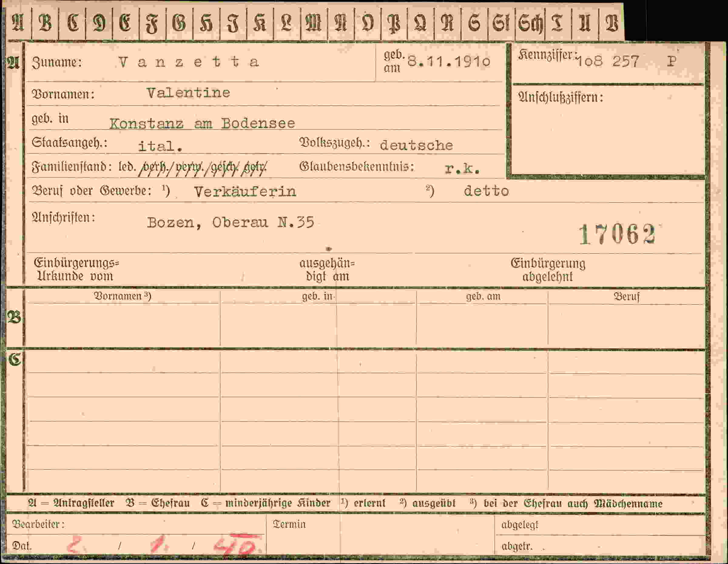Click footnote "bei der Ehefrau auch Mädchenname"
This screenshot has width=728, height=564.
[x=573, y=504]
